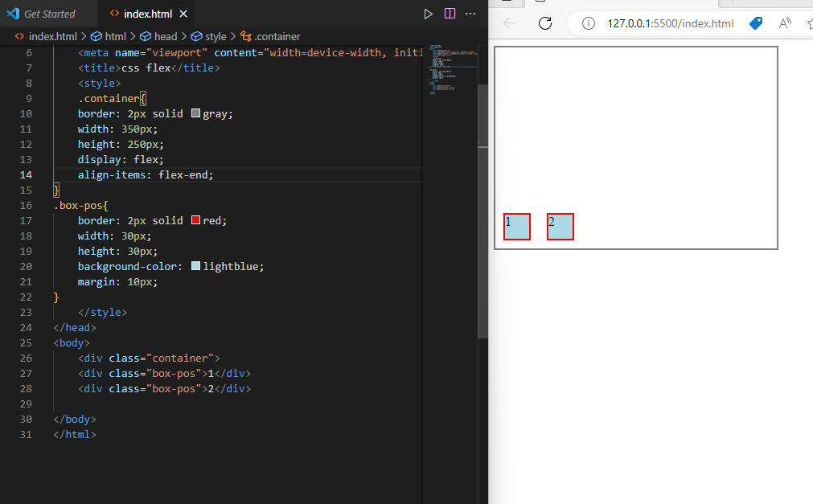Click the browser back arrow button
This screenshot has height=504, width=813.
510,23
